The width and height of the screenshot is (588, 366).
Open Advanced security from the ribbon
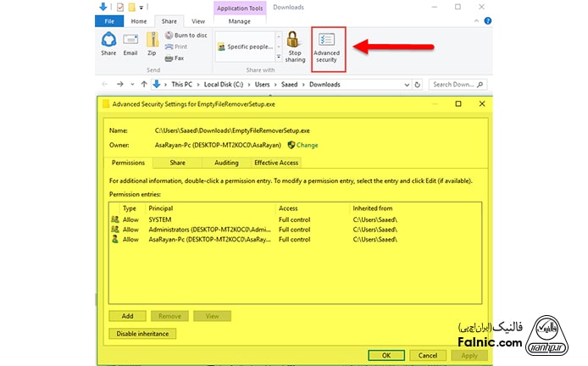click(x=325, y=46)
